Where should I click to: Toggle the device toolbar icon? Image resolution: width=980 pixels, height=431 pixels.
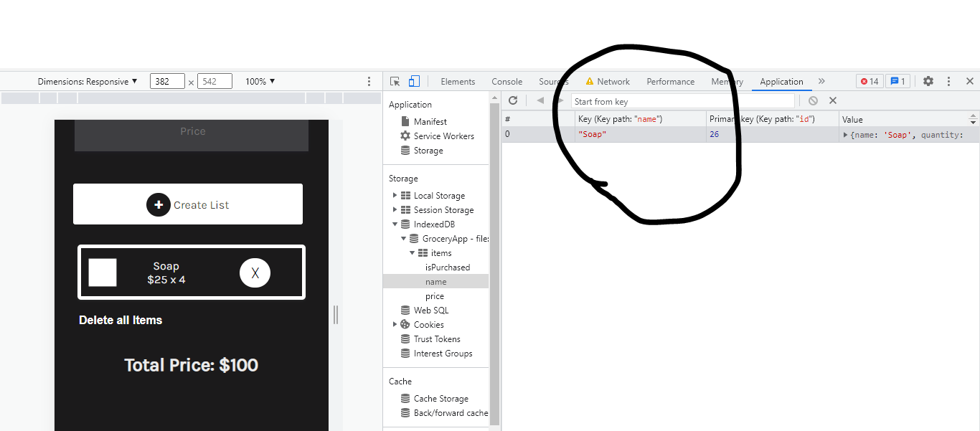[x=414, y=82]
